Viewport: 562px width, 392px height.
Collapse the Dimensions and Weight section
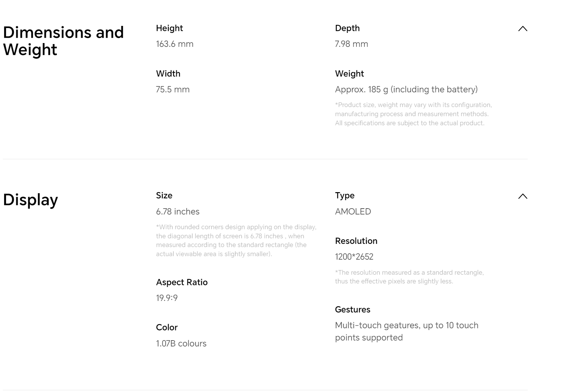522,29
